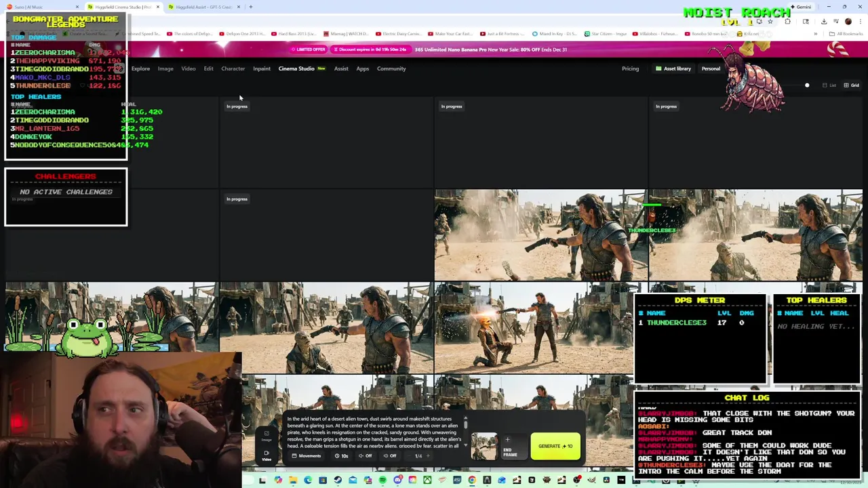The width and height of the screenshot is (868, 488).
Task: Open the Video menu item
Action: [x=189, y=68]
